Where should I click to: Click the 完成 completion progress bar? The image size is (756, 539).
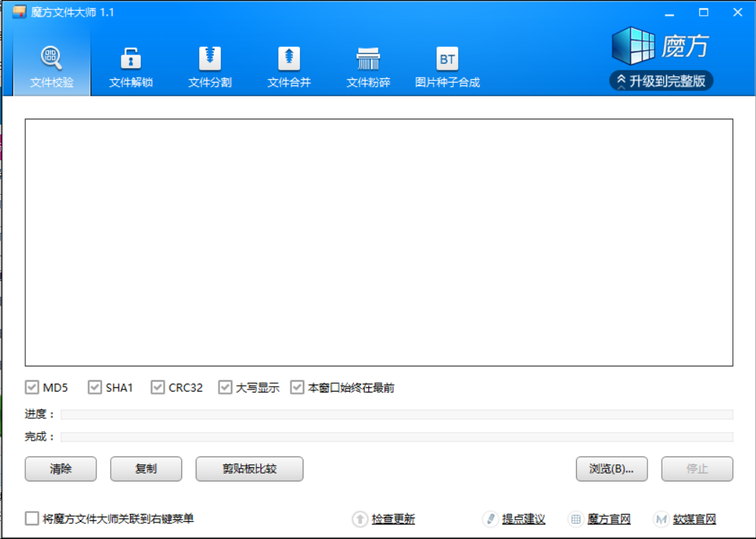[x=397, y=437]
